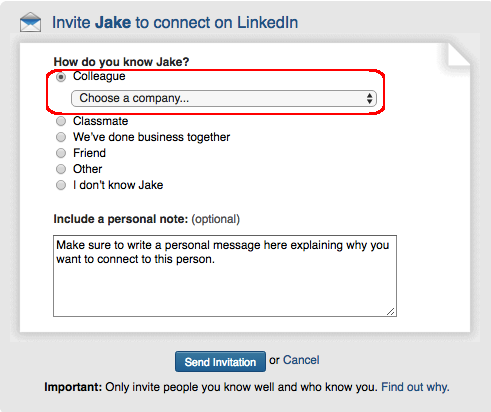Screen dimensions: 491x412
Task: Click the stepper arrows on the company dropdown
Action: pyautogui.click(x=369, y=98)
